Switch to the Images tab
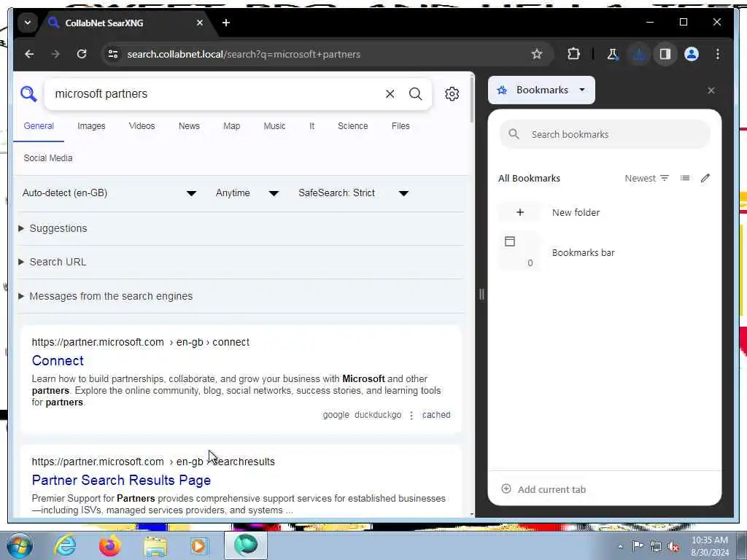This screenshot has width=747, height=560. [91, 126]
